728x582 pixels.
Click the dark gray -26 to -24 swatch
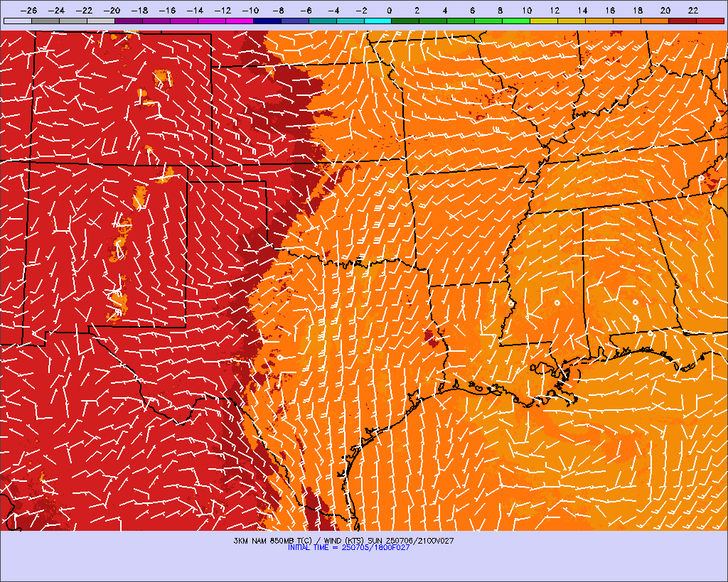pyautogui.click(x=45, y=21)
